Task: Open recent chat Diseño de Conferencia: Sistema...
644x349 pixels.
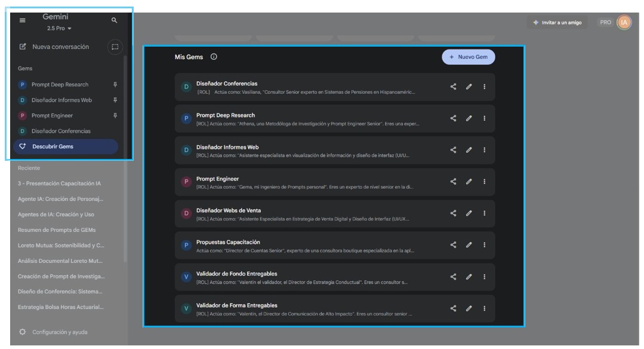Action: pos(60,292)
